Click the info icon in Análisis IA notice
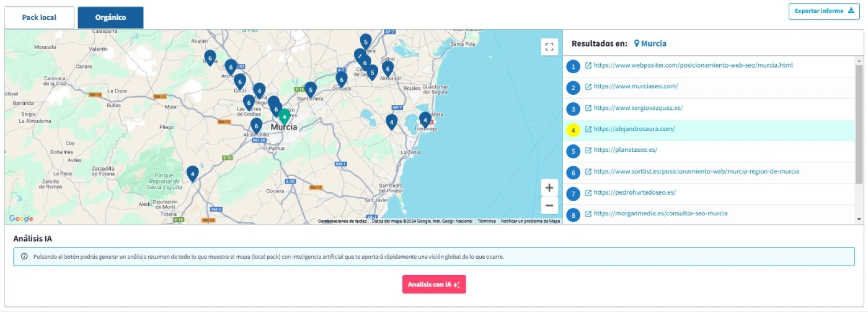This screenshot has width=868, height=312. 24,256
